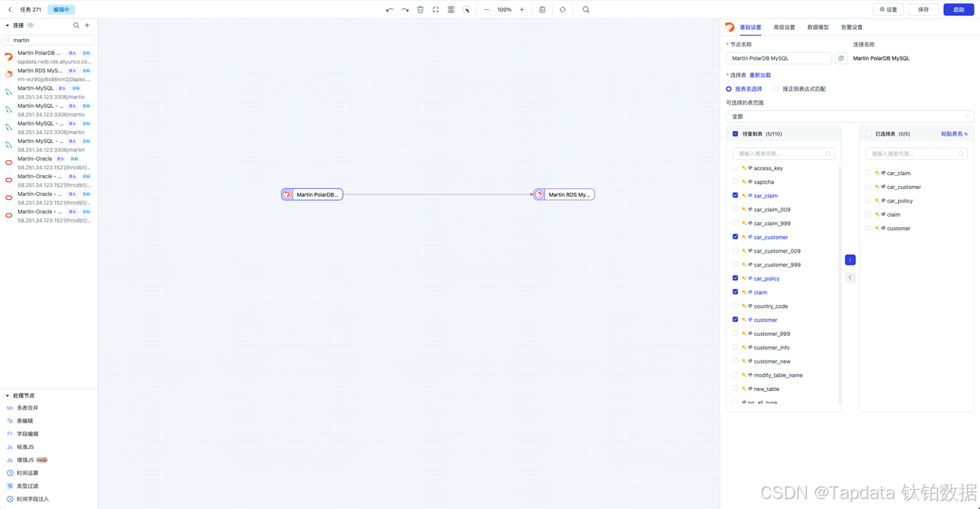980x509 pixels.
Task: Open the 数据模型 tab
Action: coord(818,28)
